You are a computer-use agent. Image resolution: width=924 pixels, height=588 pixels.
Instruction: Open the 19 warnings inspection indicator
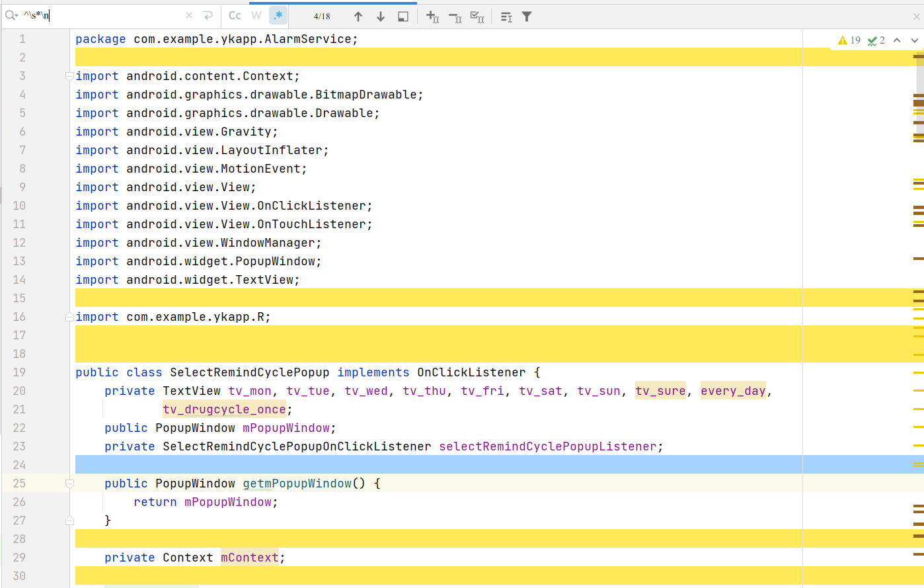click(849, 40)
